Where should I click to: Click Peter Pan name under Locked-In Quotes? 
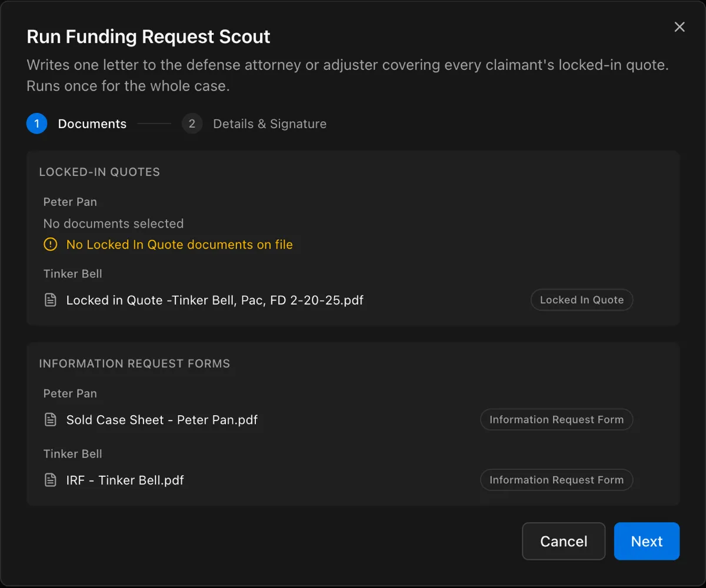coord(70,202)
